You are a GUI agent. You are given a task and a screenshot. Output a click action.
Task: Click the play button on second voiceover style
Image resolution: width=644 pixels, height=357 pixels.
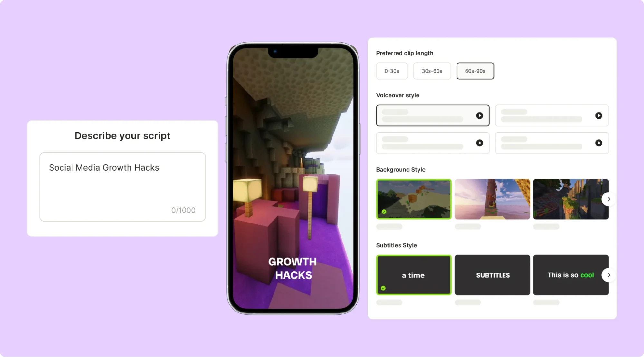[x=598, y=115]
